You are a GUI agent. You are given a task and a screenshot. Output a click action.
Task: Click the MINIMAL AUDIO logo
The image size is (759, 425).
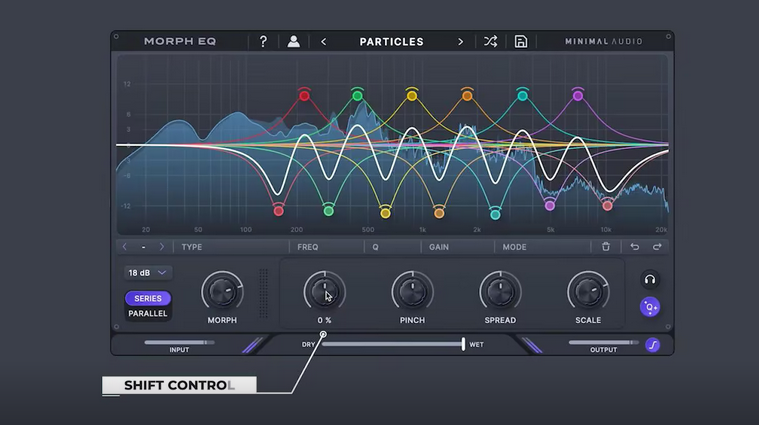coord(604,42)
